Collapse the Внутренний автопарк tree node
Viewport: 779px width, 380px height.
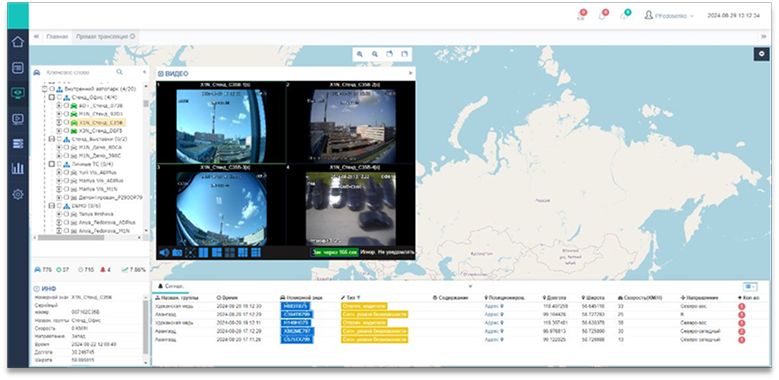pyautogui.click(x=45, y=88)
